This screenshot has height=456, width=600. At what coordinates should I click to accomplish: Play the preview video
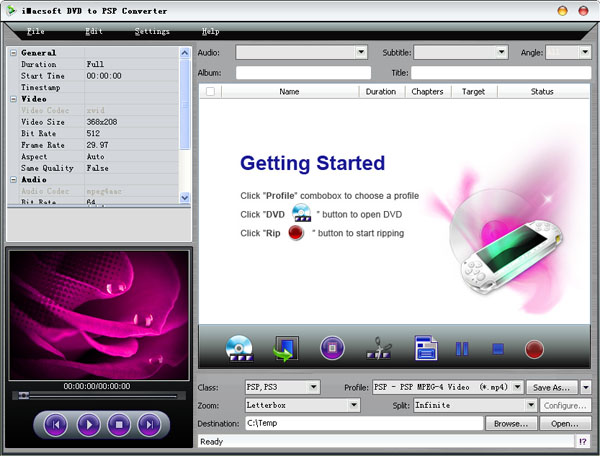89,424
